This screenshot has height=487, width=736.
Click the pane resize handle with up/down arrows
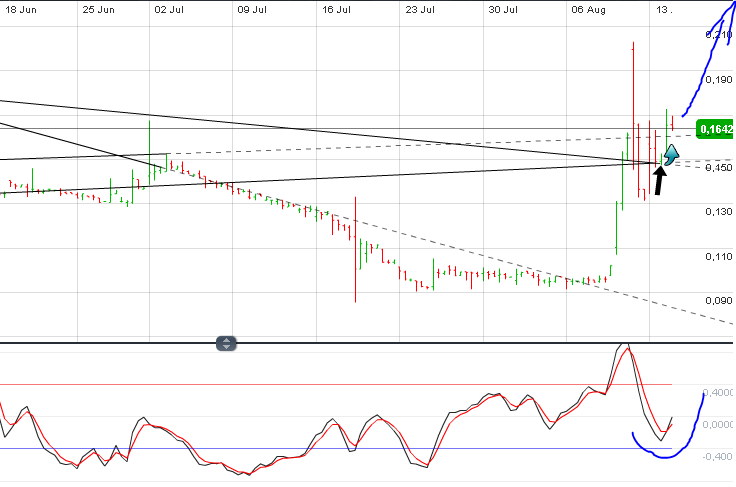[x=227, y=343]
